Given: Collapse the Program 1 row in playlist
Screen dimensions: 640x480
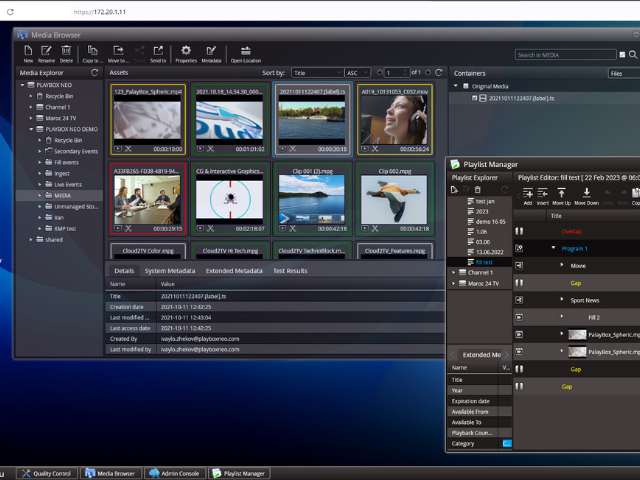Looking at the screenshot, I should [554, 247].
